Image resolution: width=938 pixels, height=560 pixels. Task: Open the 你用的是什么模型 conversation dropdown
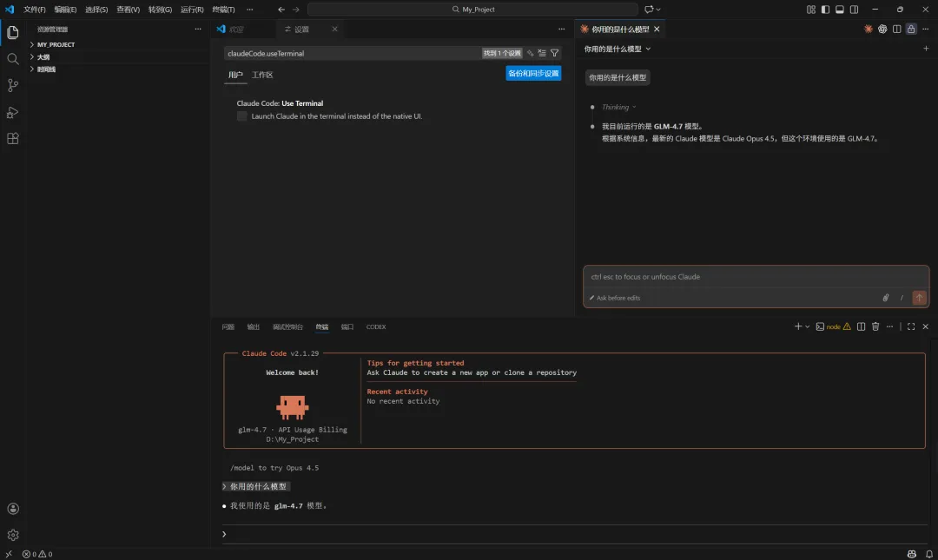tap(618, 49)
